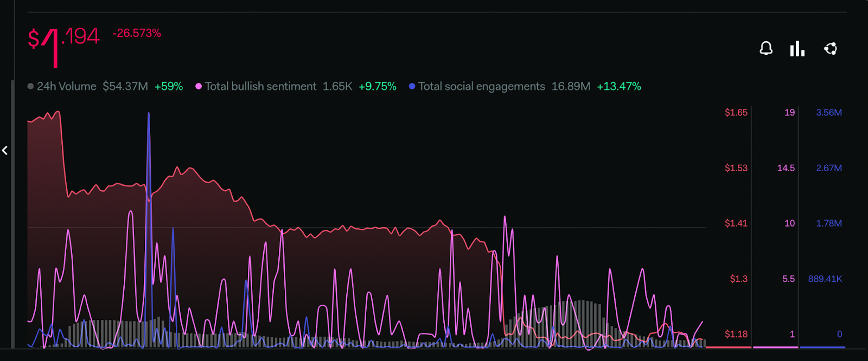Click the share network icon
This screenshot has width=868, height=361.
coord(831,48)
